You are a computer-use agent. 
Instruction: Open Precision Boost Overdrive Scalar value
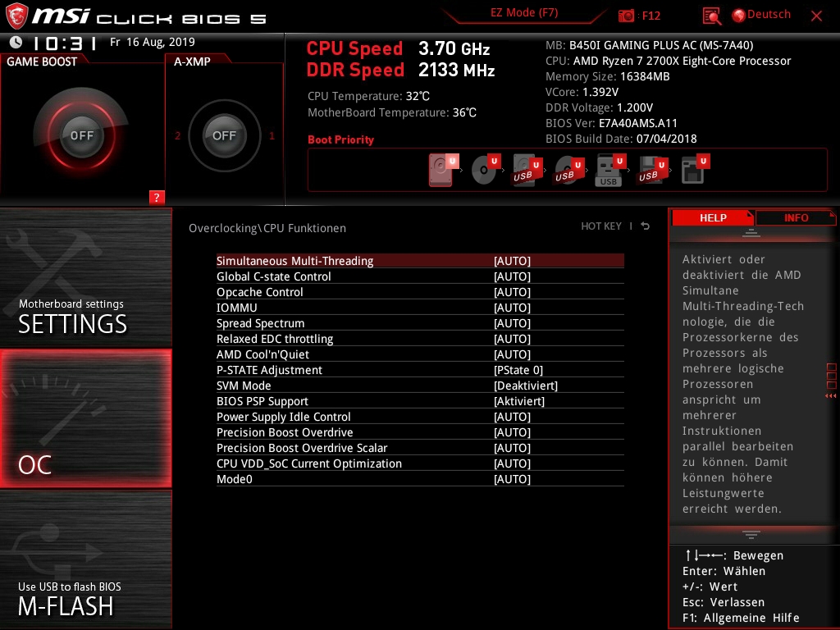[x=512, y=448]
